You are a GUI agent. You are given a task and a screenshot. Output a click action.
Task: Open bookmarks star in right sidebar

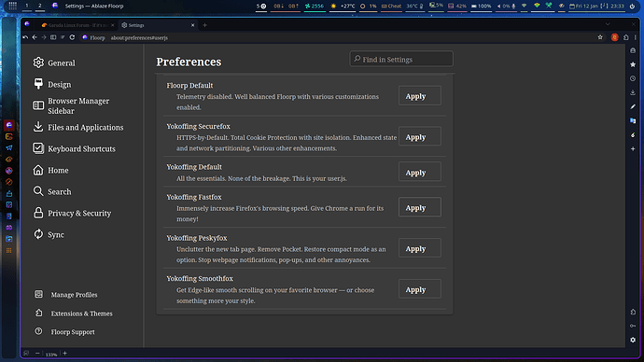[x=633, y=64]
